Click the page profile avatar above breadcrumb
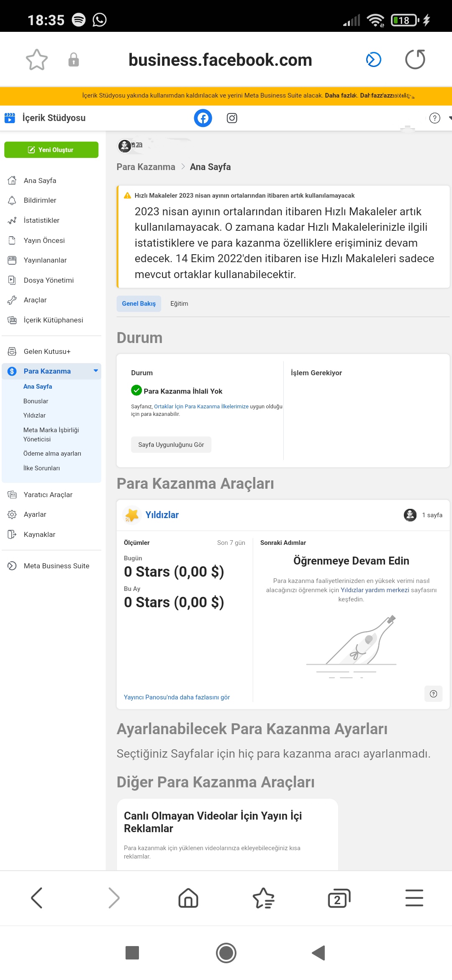 tap(124, 146)
